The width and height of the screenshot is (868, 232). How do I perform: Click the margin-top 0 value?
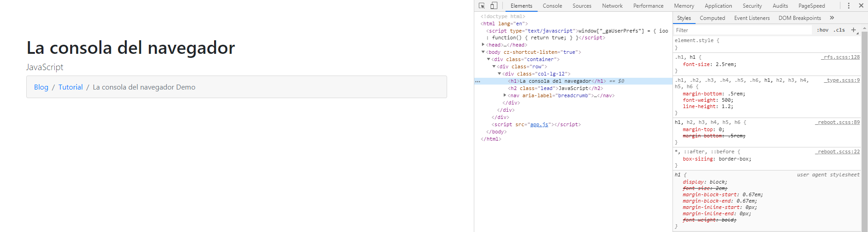[720, 129]
